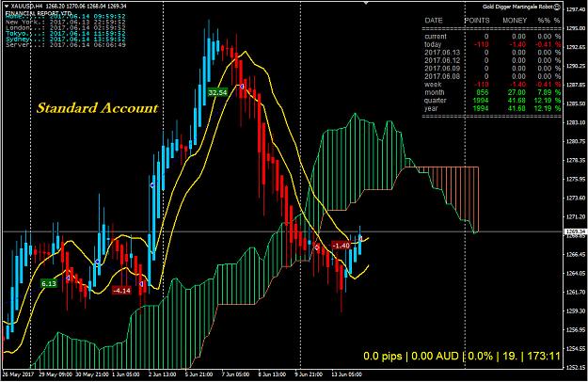Click the Server time row
Screen dimensions: 588x382
coord(66,44)
